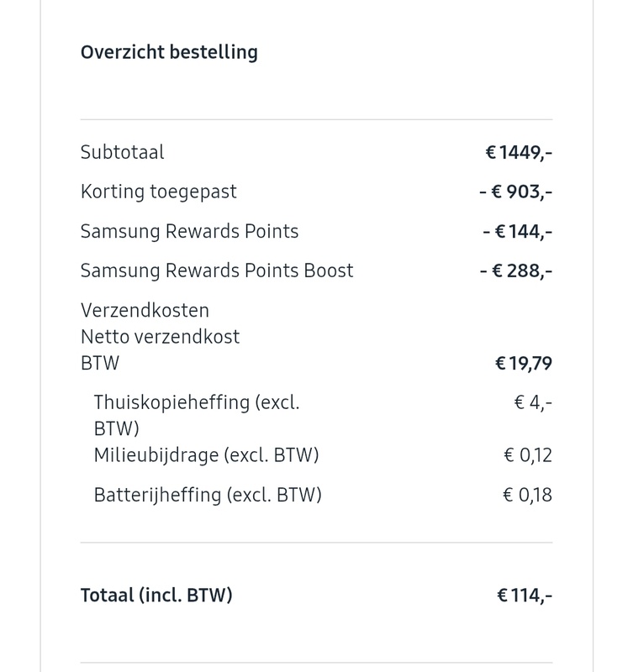Click the €0,12 Milieubijdrage amount
This screenshot has height=672, width=633.
click(527, 455)
